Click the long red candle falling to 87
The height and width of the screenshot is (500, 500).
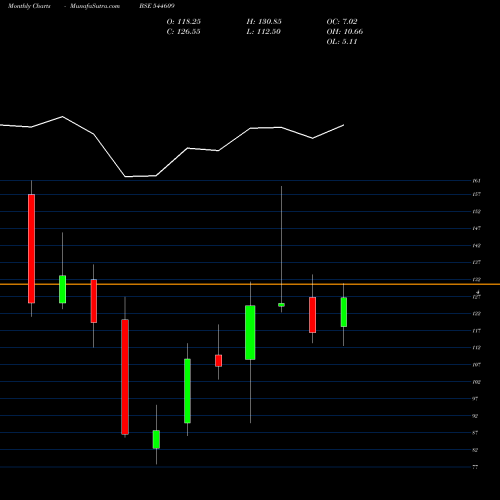(125, 377)
